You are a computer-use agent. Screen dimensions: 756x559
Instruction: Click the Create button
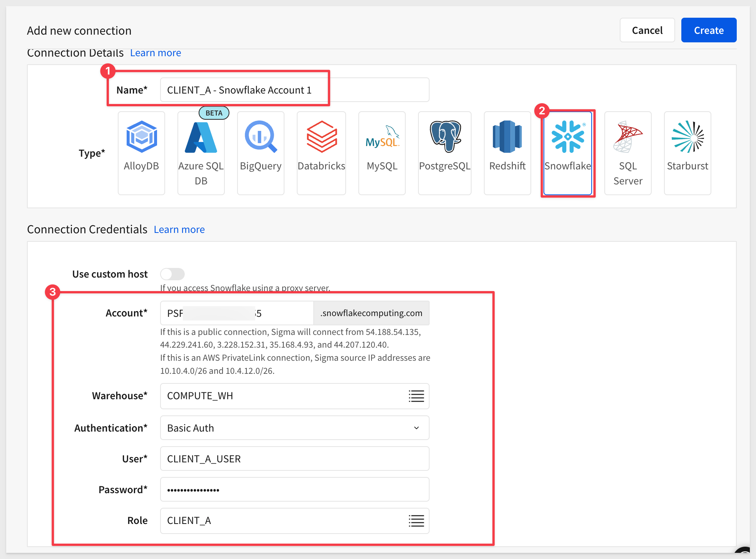coord(709,30)
